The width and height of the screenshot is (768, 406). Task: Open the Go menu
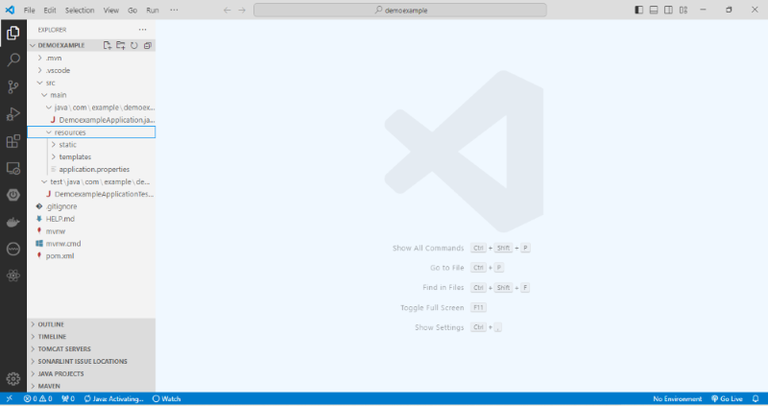point(132,10)
